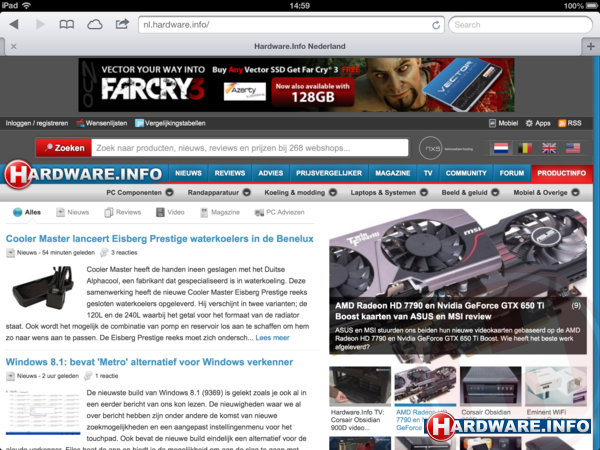The image size is (600, 450).
Task: Click the AMD Radeon carousel thumbnail
Action: [425, 386]
